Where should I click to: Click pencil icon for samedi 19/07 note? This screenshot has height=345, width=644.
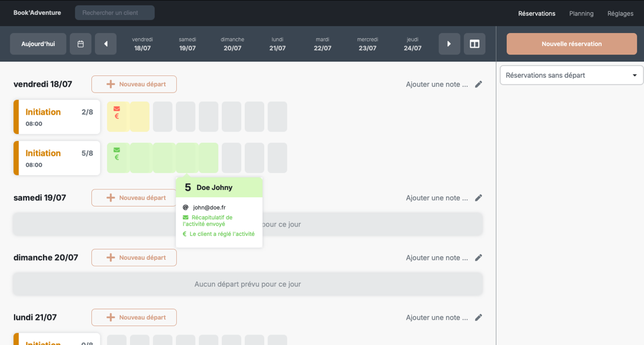tap(479, 198)
